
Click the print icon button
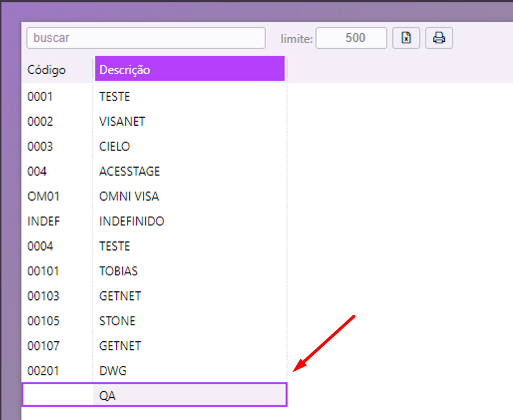[438, 38]
